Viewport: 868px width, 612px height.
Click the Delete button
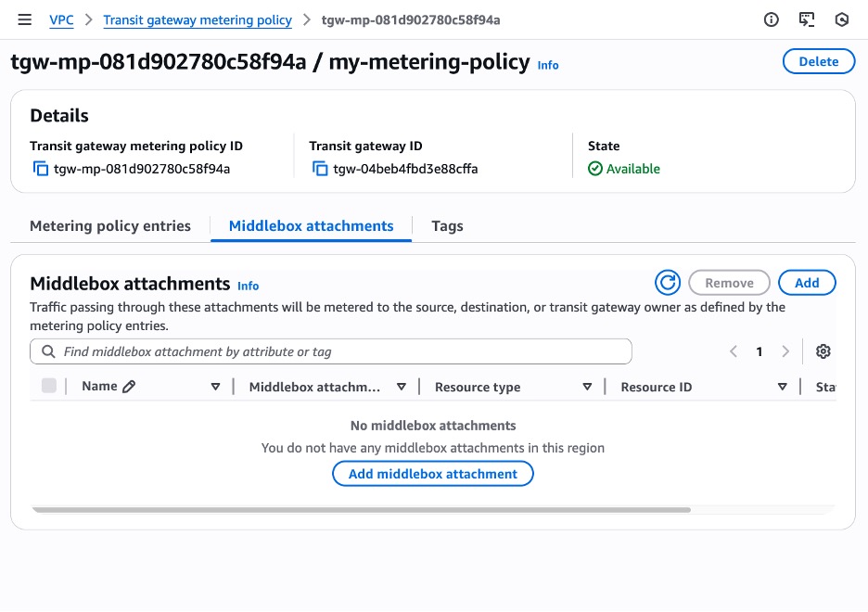coord(819,62)
